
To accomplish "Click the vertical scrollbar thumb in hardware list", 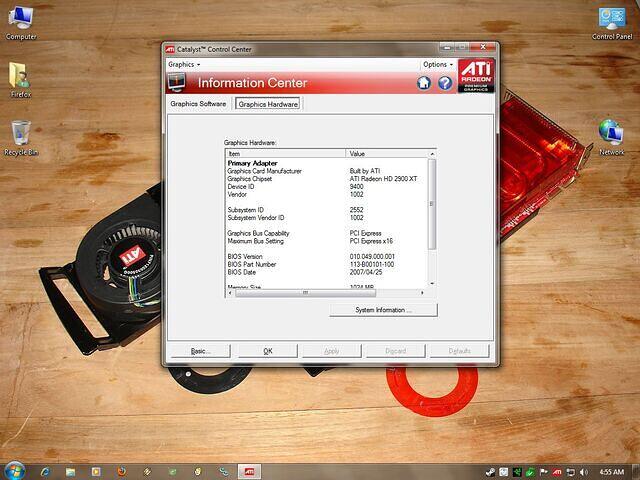I will [432, 204].
